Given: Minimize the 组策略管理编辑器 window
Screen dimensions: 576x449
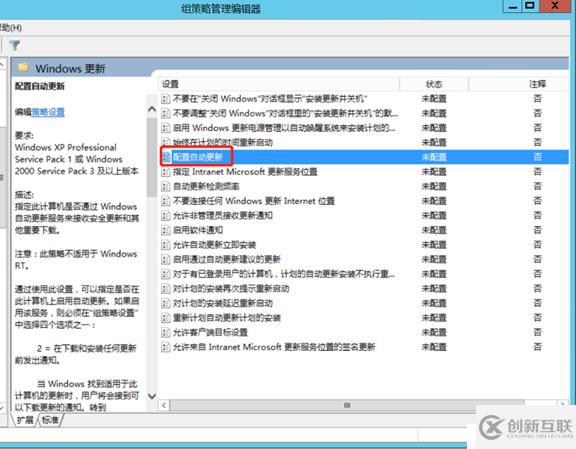Looking at the screenshot, I should [512, 6].
